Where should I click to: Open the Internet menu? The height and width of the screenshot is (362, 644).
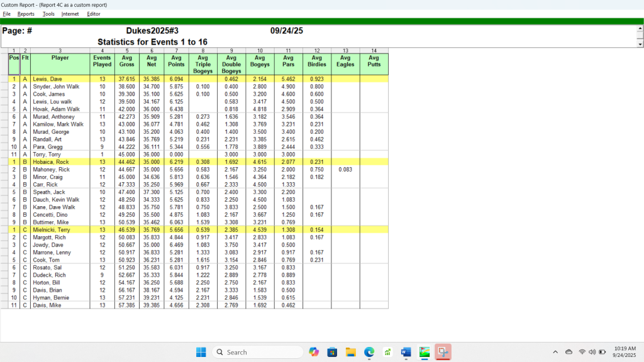[x=70, y=14]
